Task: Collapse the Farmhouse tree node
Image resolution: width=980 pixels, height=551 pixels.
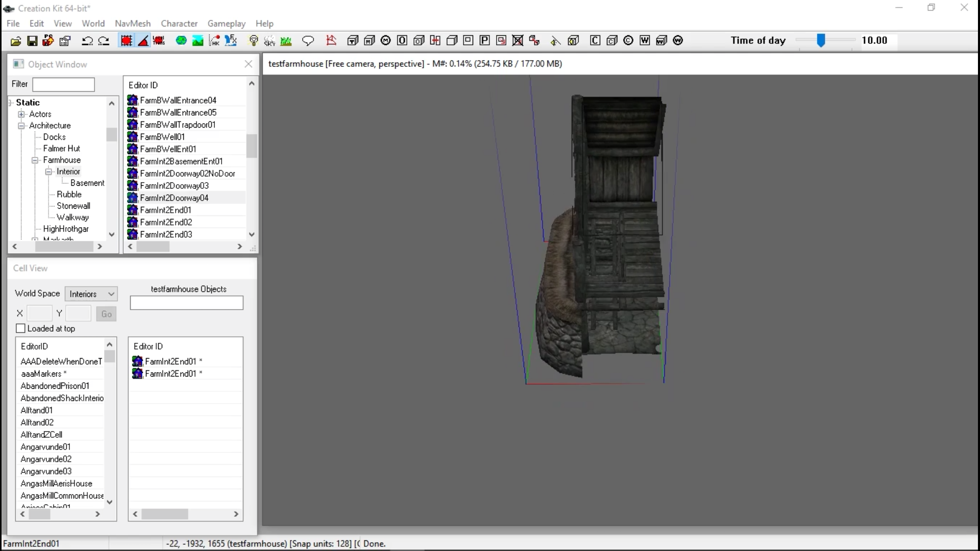Action: click(35, 160)
